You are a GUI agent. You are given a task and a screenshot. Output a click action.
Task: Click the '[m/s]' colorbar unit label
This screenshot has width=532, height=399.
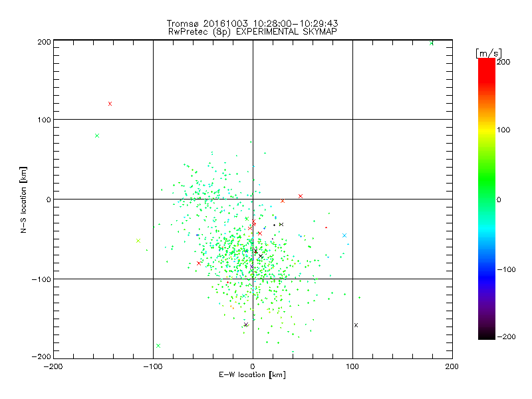(x=489, y=53)
